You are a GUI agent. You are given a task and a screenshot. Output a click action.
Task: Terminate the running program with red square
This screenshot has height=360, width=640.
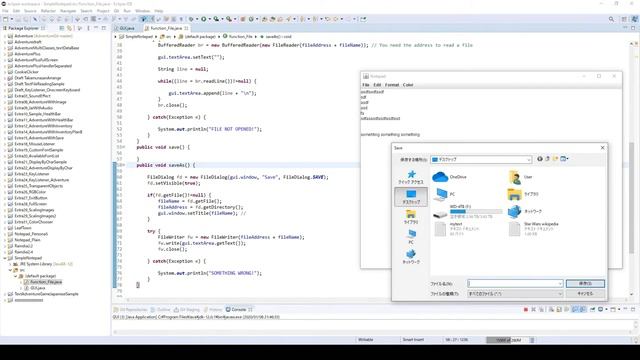tap(526, 310)
